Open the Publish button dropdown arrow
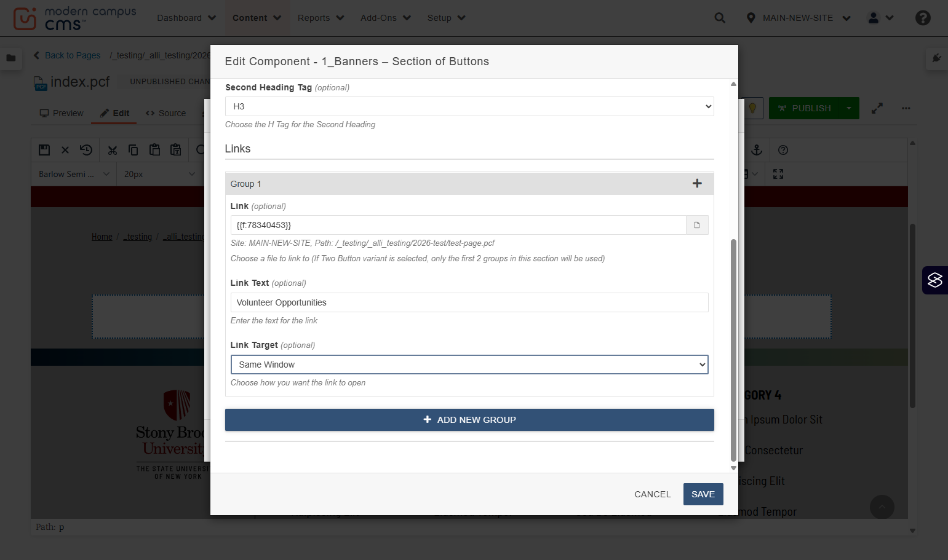 coord(849,108)
